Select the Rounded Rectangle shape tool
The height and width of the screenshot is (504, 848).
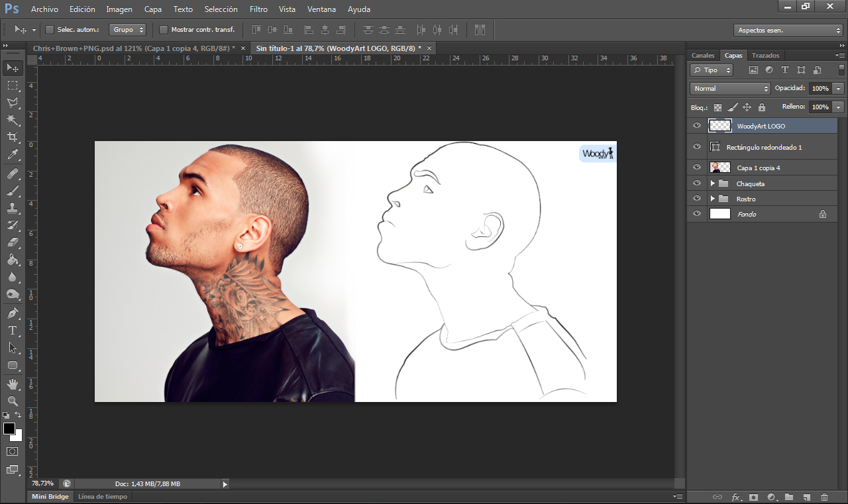coord(13,365)
